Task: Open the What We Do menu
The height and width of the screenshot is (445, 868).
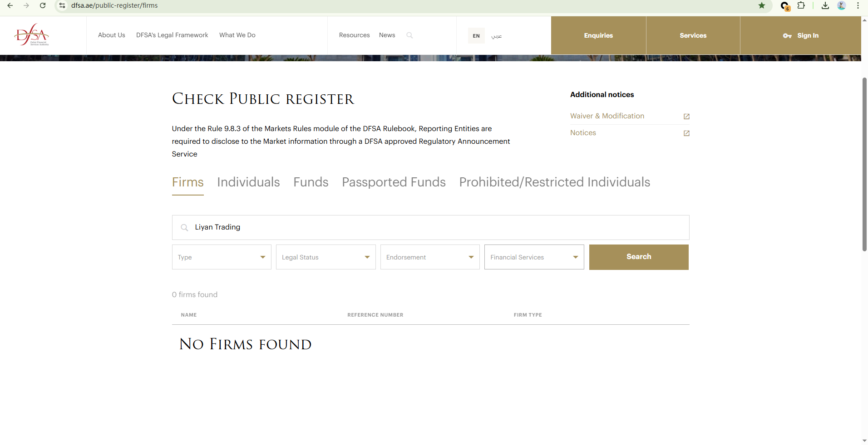Action: point(237,35)
